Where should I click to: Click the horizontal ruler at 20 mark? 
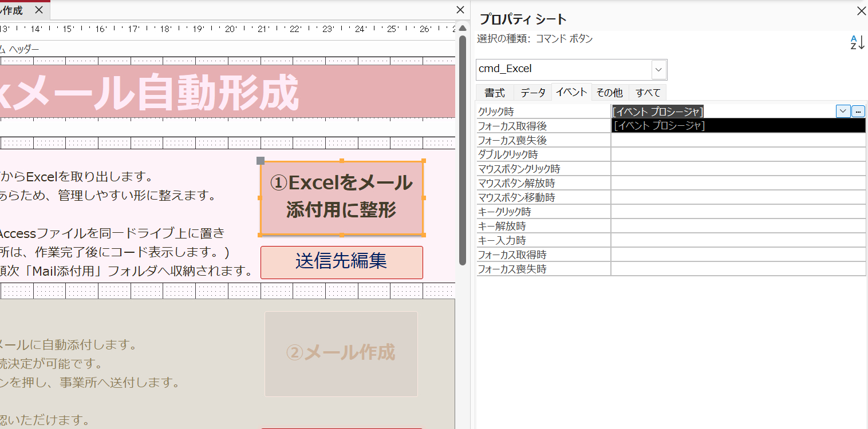click(x=231, y=29)
